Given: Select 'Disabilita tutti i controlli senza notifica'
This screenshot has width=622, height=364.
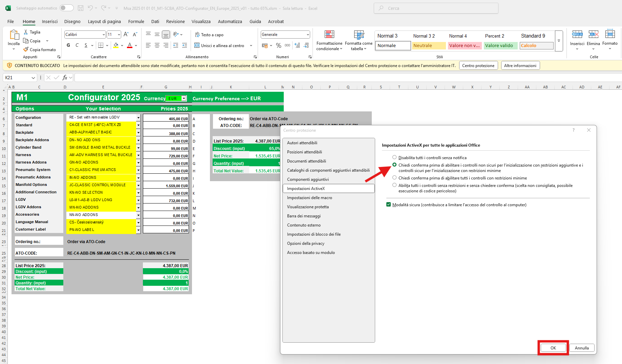Looking at the screenshot, I should [394, 157].
